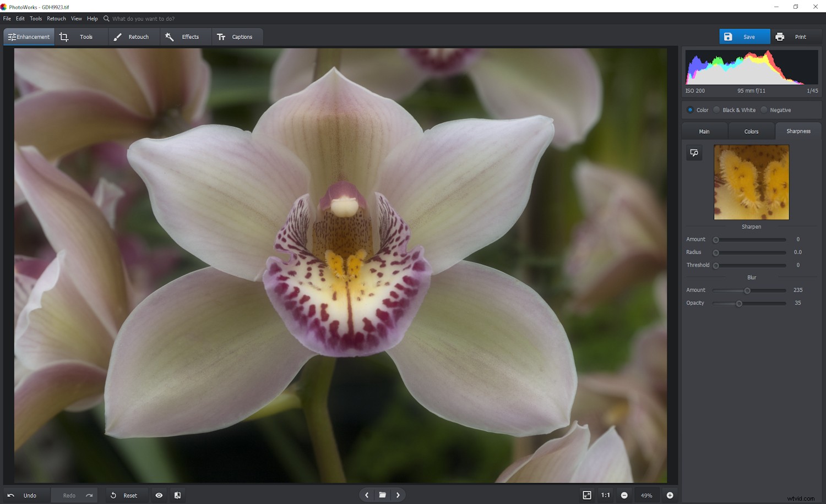826x504 pixels.
Task: Open the folder browse icon between navigation arrows
Action: point(382,495)
